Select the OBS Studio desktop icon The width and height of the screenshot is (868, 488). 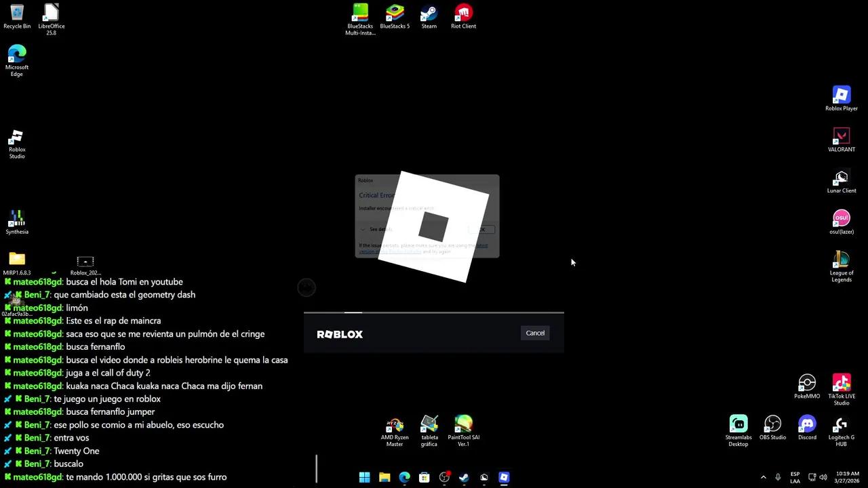click(x=773, y=428)
